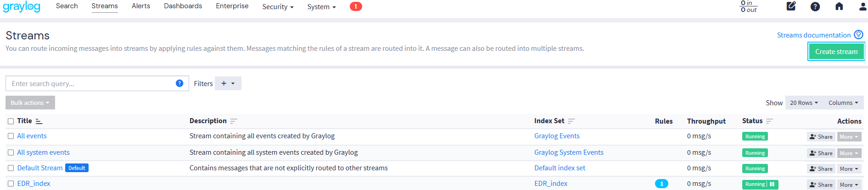Select the Default Stream checkbox

point(11,168)
